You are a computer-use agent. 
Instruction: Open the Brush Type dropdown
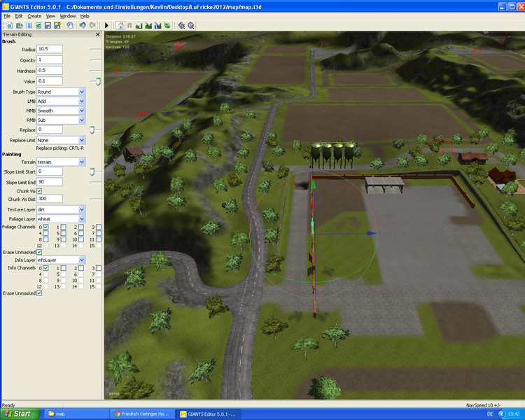point(61,92)
